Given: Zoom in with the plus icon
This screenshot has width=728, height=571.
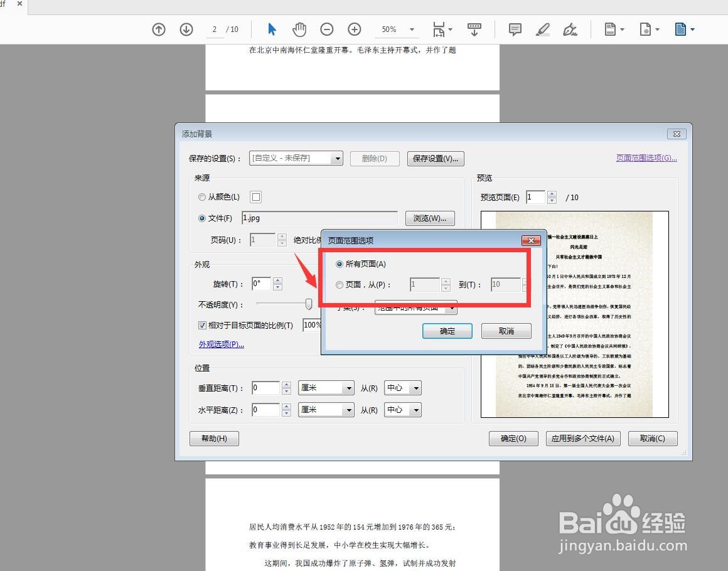Looking at the screenshot, I should 354,29.
